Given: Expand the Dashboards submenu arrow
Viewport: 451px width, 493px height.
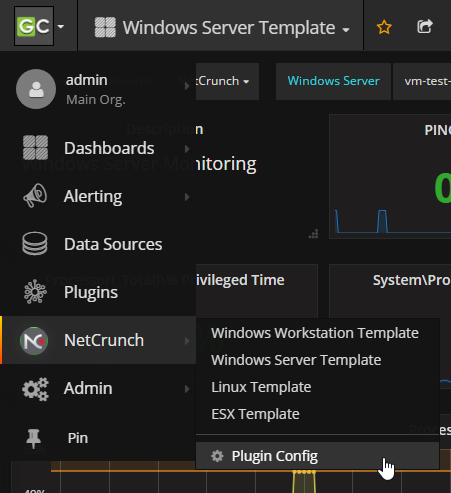Looking at the screenshot, I should 187,149.
